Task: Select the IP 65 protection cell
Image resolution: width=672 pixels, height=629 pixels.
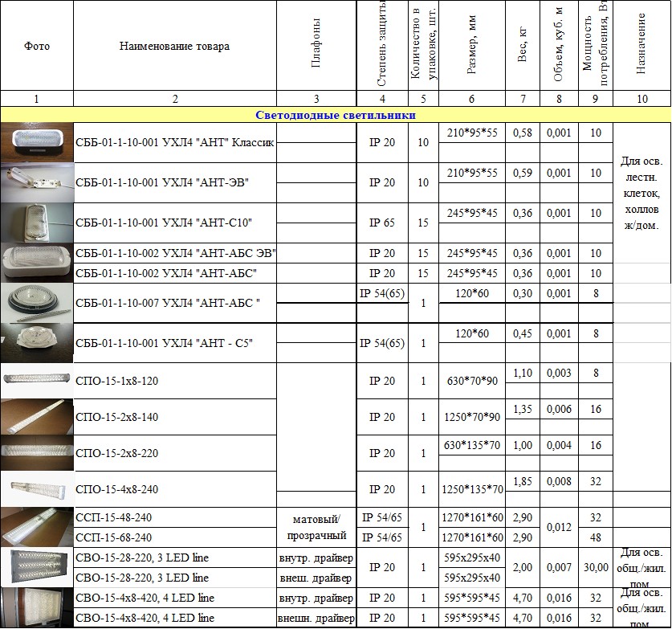Action: point(382,223)
